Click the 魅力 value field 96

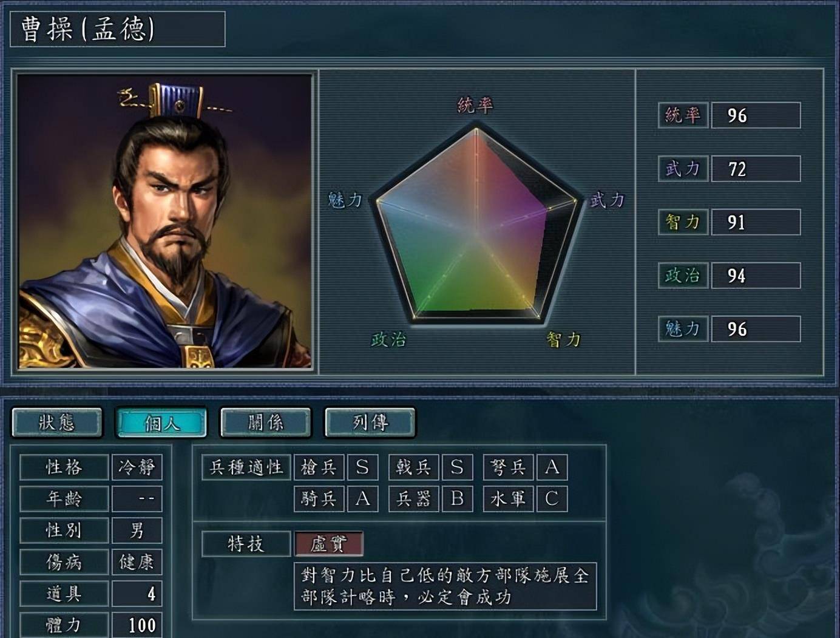(x=756, y=329)
